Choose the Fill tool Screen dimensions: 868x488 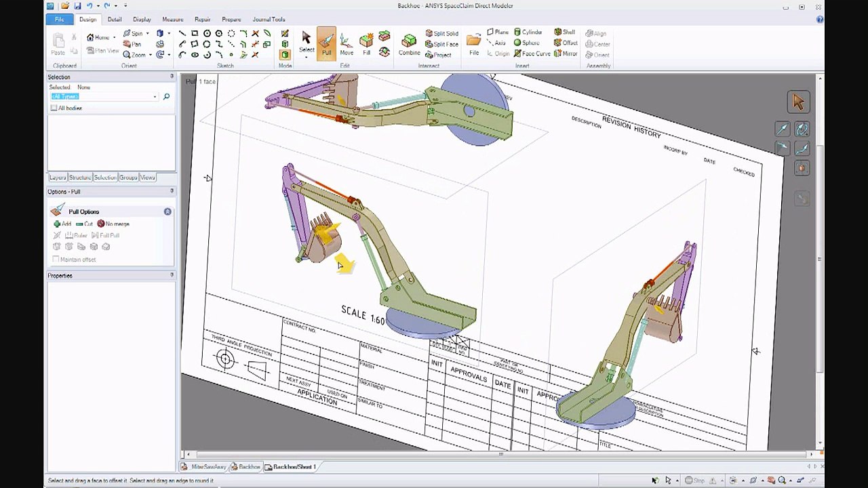click(x=366, y=43)
